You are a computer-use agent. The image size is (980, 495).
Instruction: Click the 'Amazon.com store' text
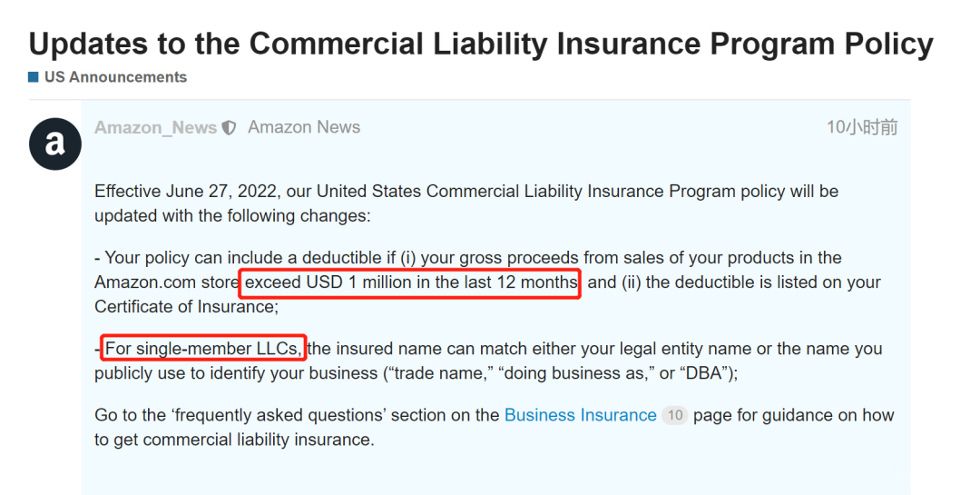[167, 282]
